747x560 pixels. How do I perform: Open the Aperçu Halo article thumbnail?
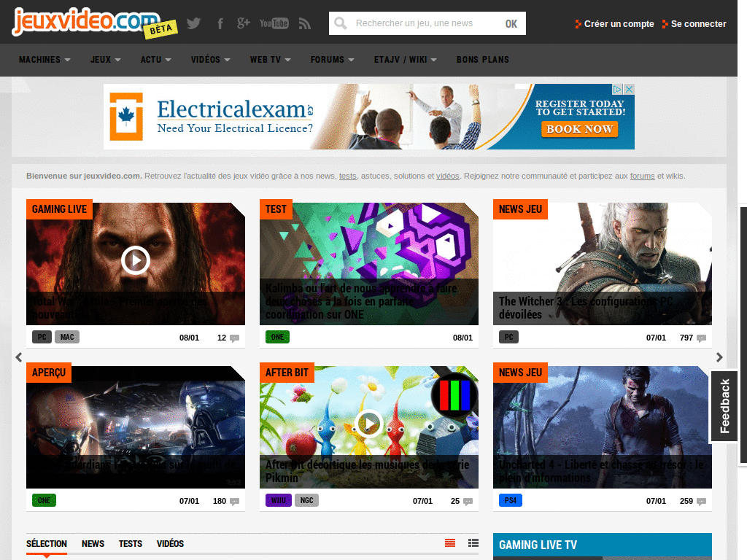click(x=135, y=427)
